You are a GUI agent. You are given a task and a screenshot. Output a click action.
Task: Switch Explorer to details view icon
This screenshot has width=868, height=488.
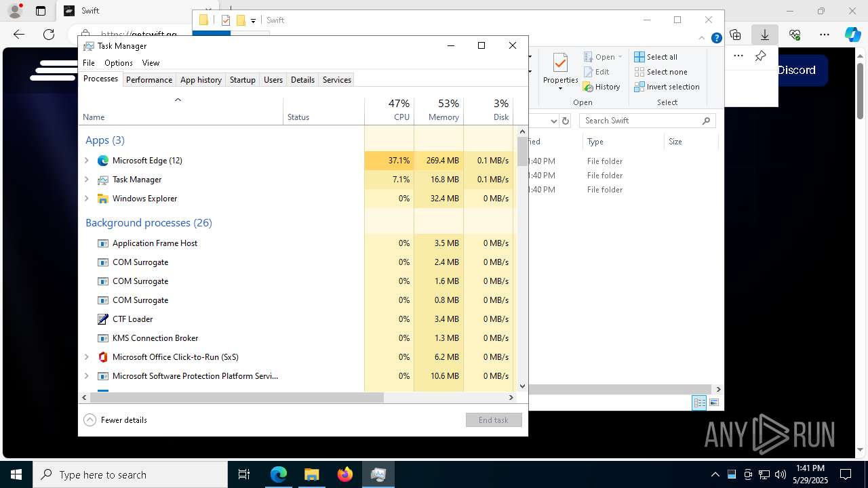699,403
